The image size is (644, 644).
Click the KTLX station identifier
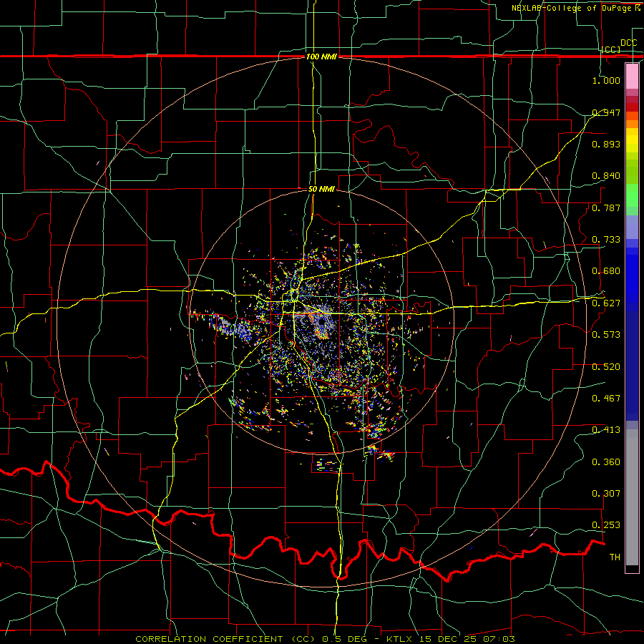pos(400,639)
